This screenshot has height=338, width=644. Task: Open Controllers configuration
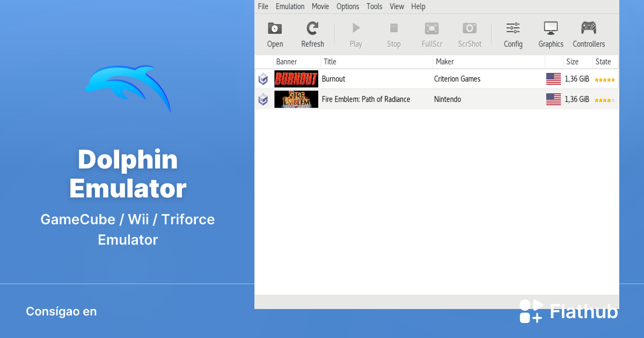pyautogui.click(x=588, y=29)
